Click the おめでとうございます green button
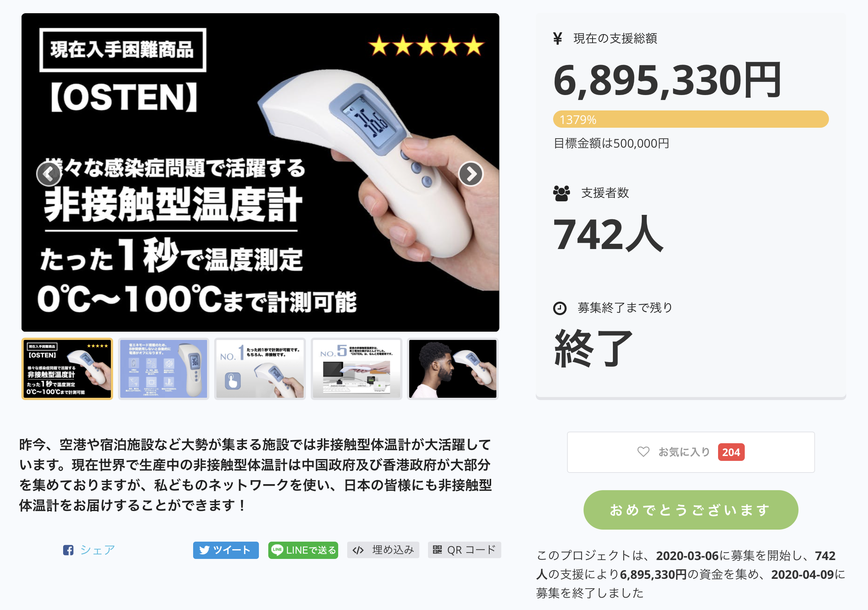868x610 pixels. [691, 509]
